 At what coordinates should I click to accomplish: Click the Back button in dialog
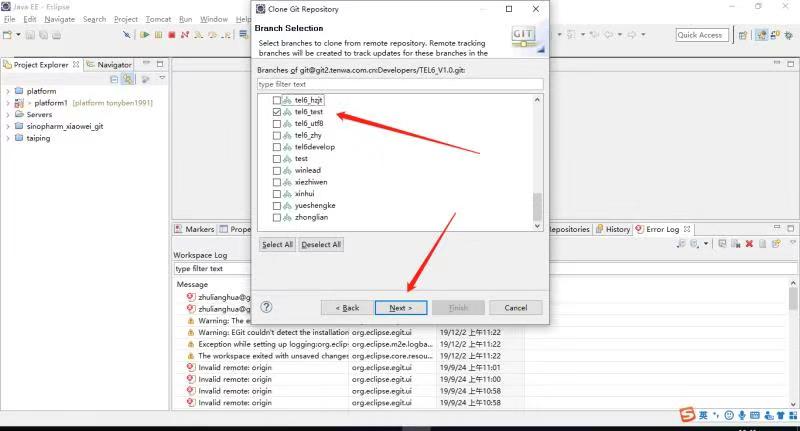coord(347,308)
